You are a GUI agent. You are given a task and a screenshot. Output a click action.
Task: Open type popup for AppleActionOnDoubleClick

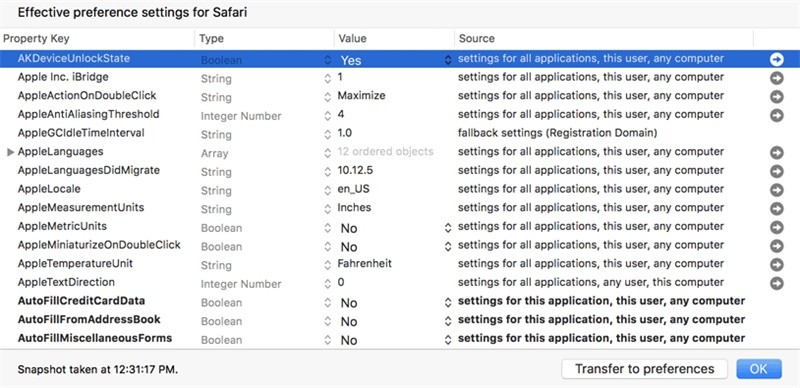pyautogui.click(x=328, y=97)
